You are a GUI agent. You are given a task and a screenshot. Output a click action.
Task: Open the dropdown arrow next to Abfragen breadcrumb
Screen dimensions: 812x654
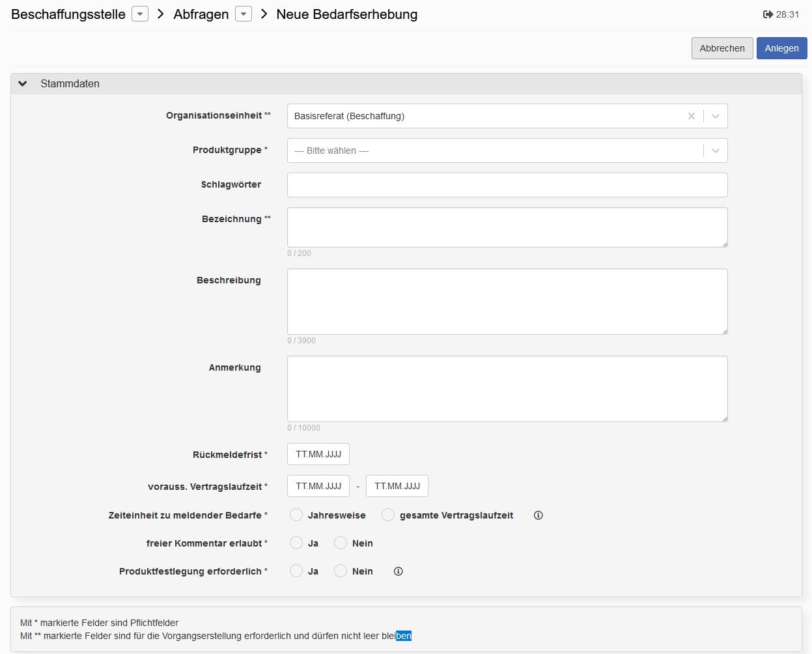point(243,14)
